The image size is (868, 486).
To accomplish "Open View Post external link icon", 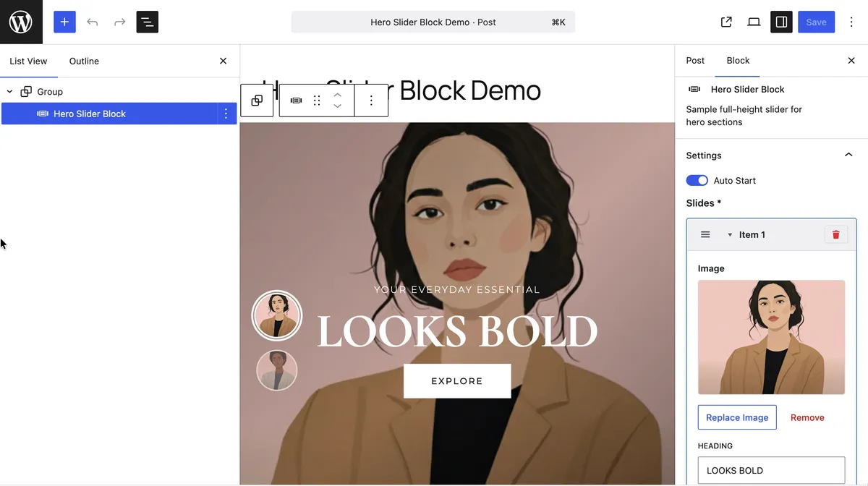I will (726, 22).
